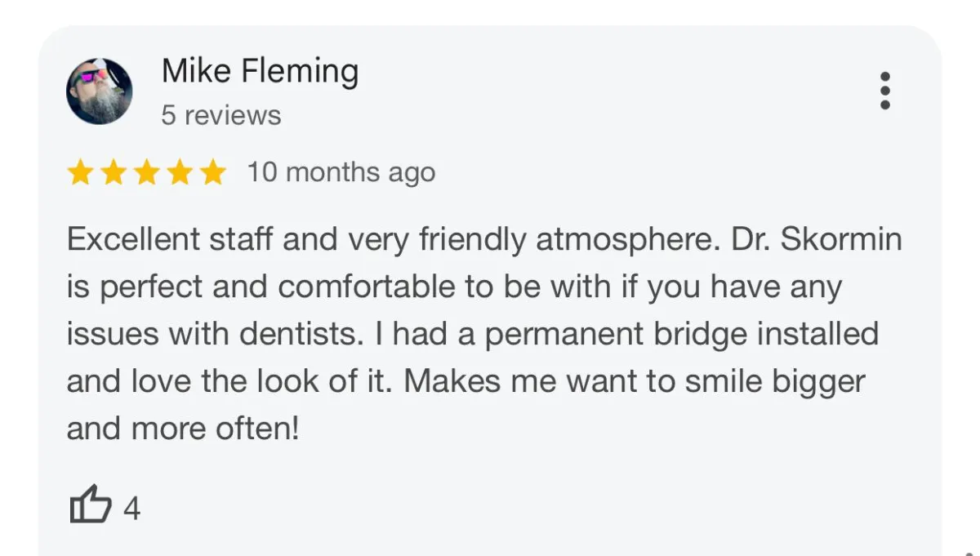The width and height of the screenshot is (980, 556).
Task: Click the like count number 4
Action: (131, 509)
